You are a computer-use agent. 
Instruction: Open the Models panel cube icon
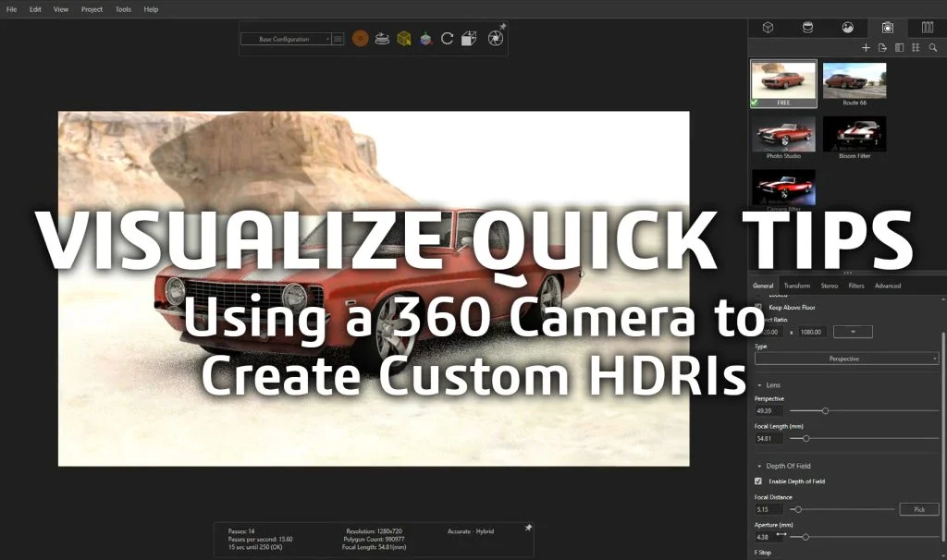point(768,27)
